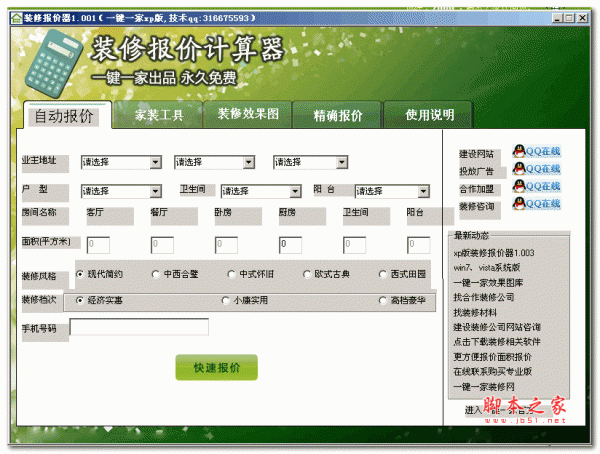This screenshot has height=454, width=600.
Task: Expand the 卫生间 count dropdown
Action: coord(261,191)
